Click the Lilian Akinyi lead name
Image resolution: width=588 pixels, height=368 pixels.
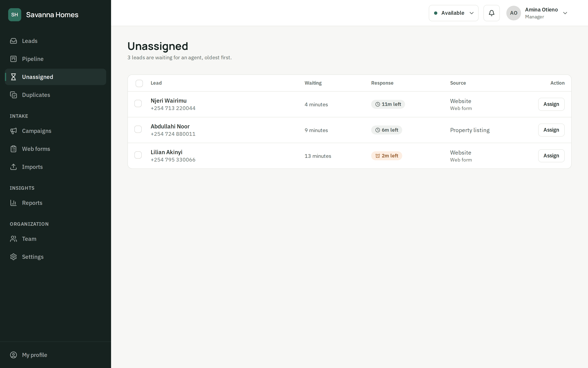coord(166,152)
